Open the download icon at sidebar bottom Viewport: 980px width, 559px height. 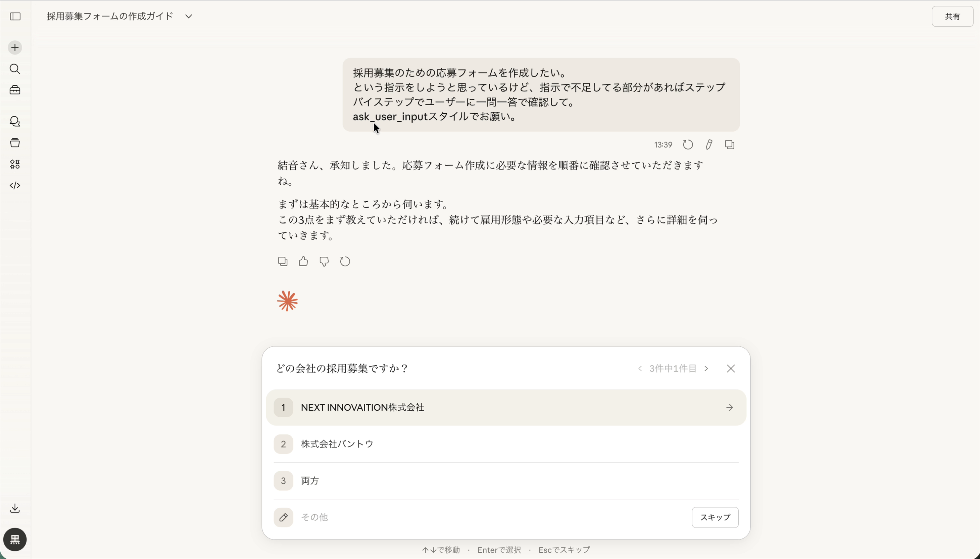[x=15, y=508]
